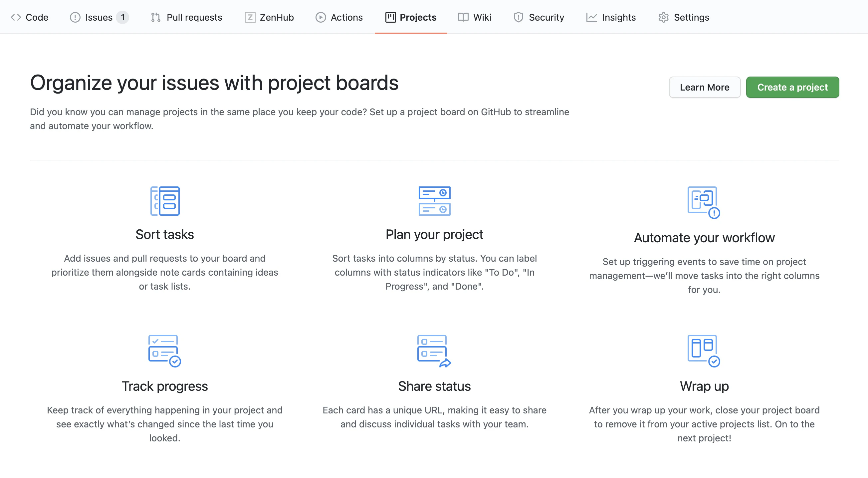Open the Code tab
The image size is (868, 478).
(29, 17)
